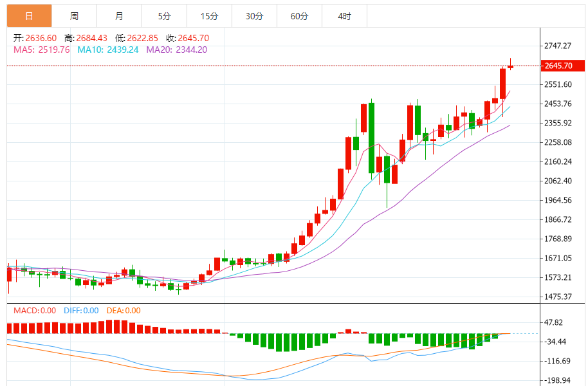588x386 pixels.
Task: Select the 日 daily chart tab
Action: pyautogui.click(x=29, y=16)
